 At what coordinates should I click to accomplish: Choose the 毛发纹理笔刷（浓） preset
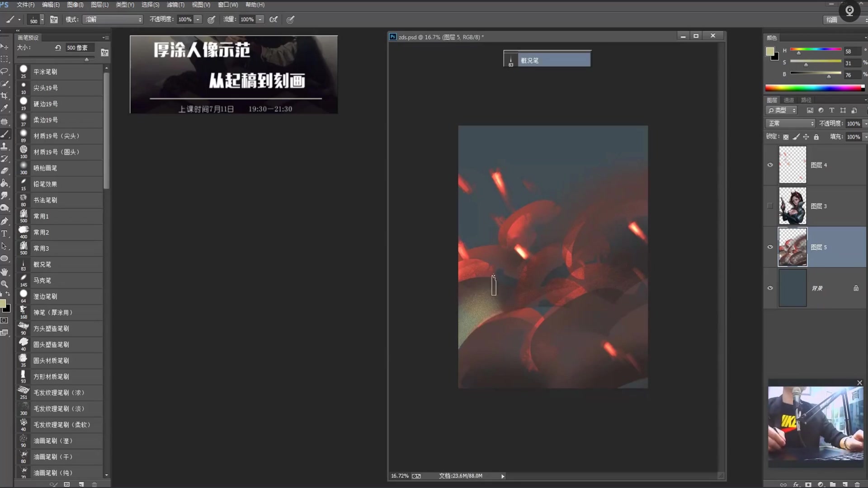[x=60, y=393]
